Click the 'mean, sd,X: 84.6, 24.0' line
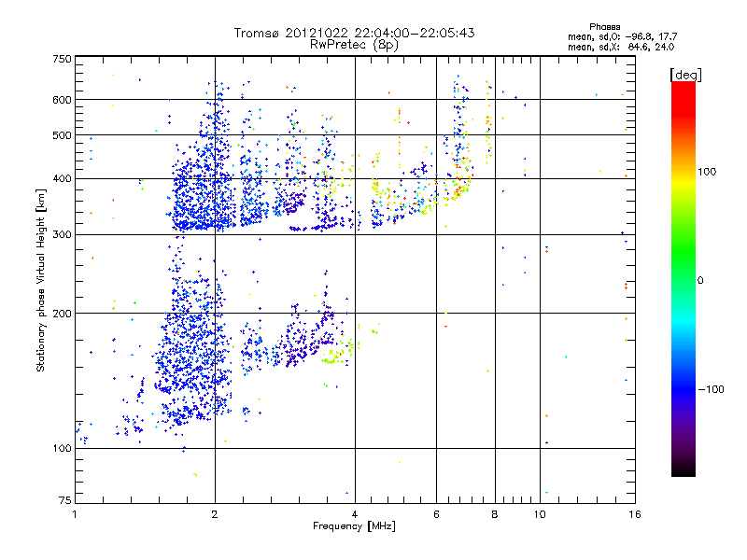Screen dimensions: 747x560 coord(621,48)
